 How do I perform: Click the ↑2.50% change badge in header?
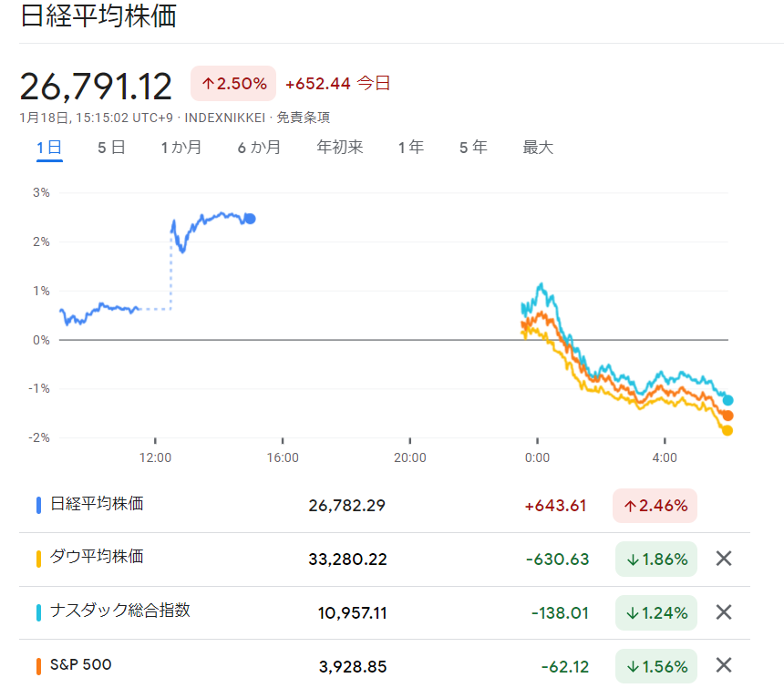point(233,84)
